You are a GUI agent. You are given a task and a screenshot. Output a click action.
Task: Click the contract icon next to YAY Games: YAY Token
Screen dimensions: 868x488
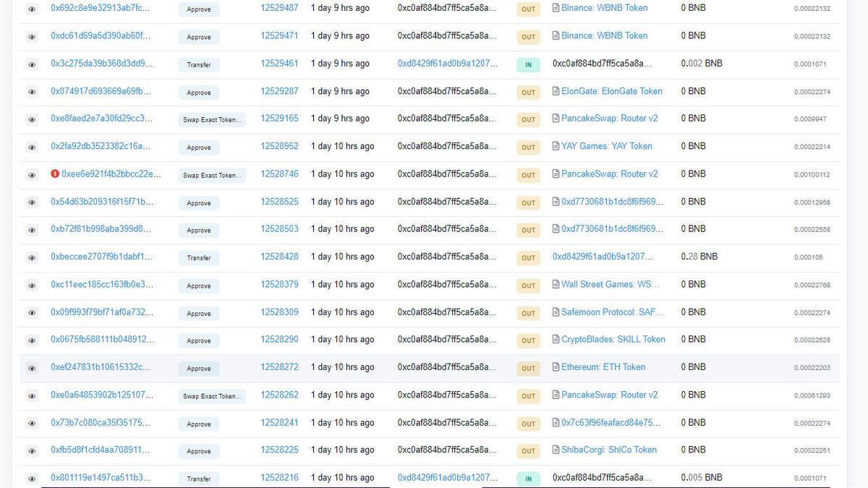556,146
